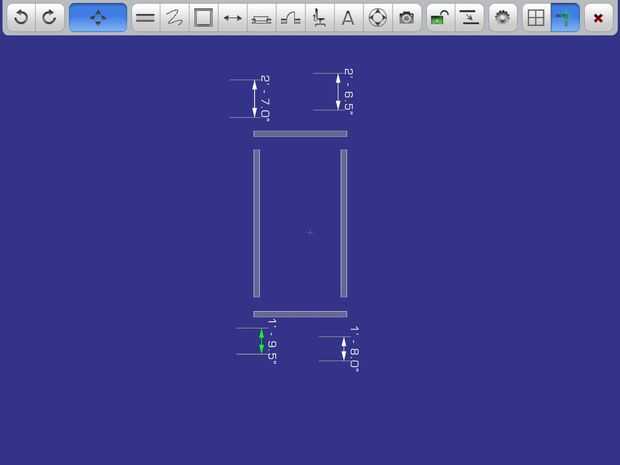Select the text label tool
Image resolution: width=620 pixels, height=465 pixels.
(348, 17)
